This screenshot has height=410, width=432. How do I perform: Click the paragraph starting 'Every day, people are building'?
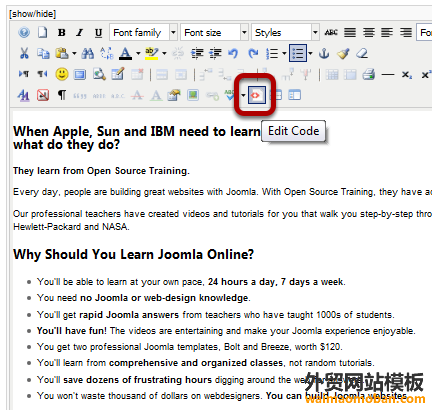coord(223,192)
